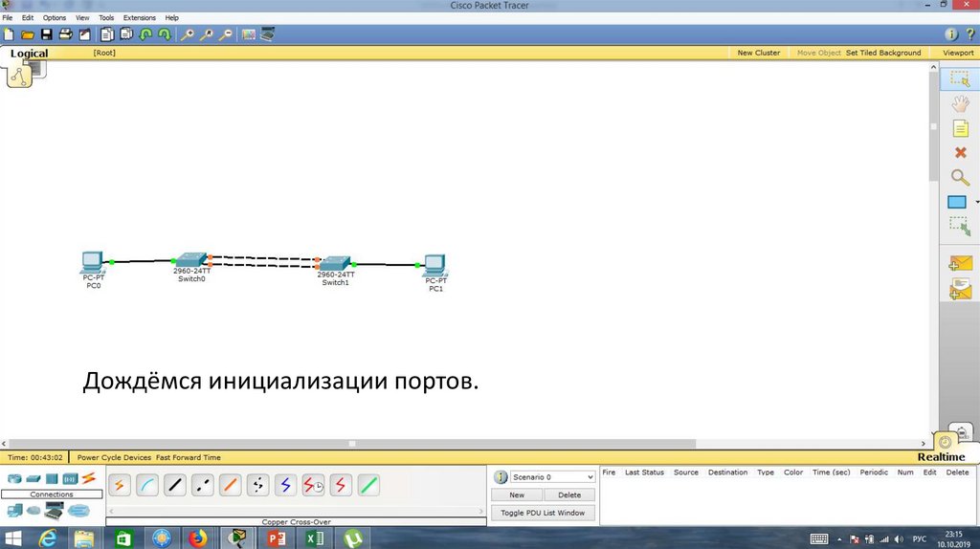The image size is (980, 549).
Task: Pick the Place Note tool
Action: coord(960,129)
